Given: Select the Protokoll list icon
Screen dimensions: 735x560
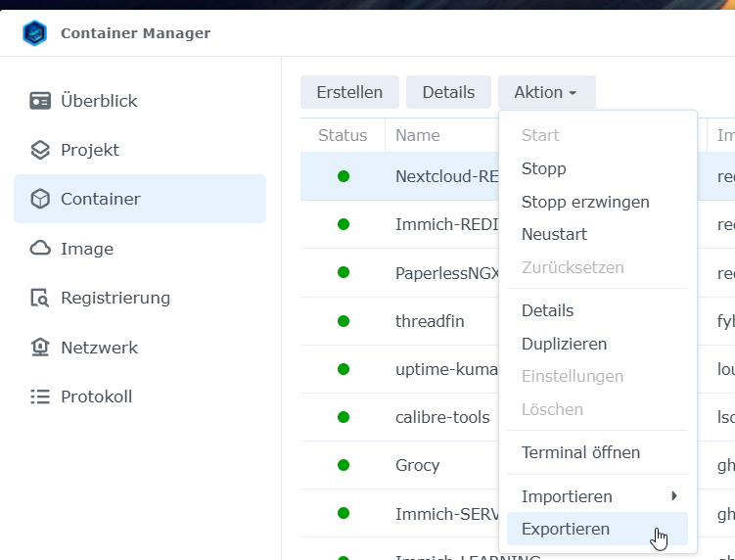Looking at the screenshot, I should [39, 397].
